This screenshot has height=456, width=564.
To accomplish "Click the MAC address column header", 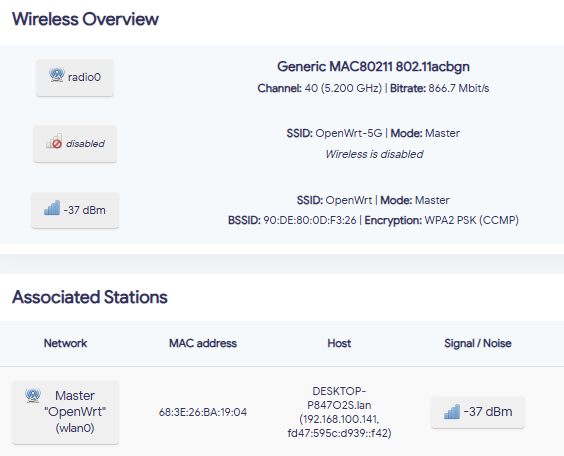I will click(x=203, y=343).
